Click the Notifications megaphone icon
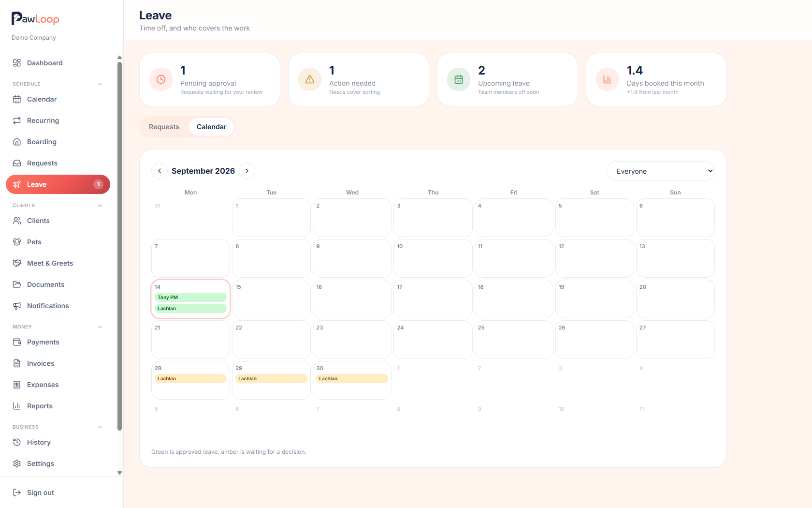The width and height of the screenshot is (812, 508). 17,306
